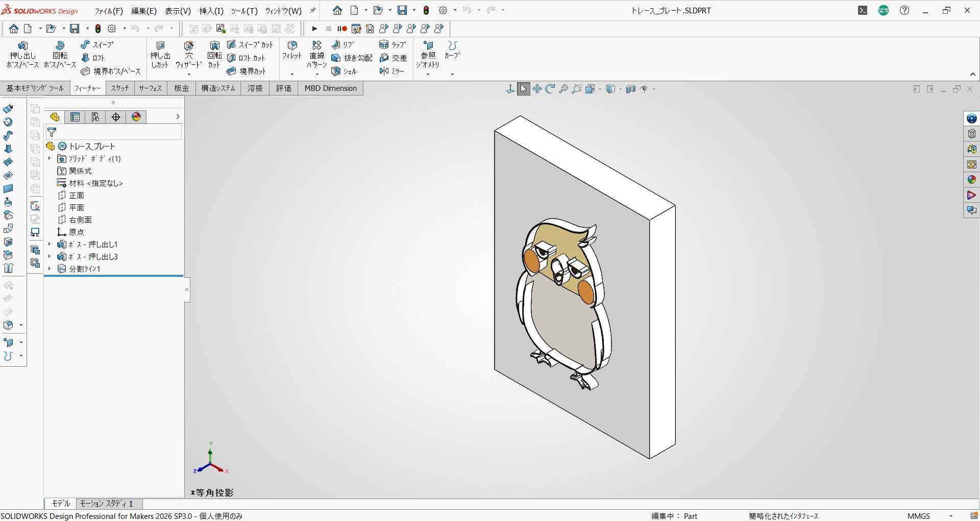980x521 pixels.
Task: Open the 直線パターン tool
Action: point(317,55)
